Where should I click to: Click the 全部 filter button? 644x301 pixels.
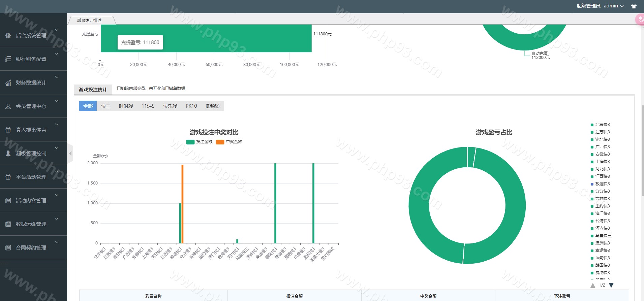point(88,106)
